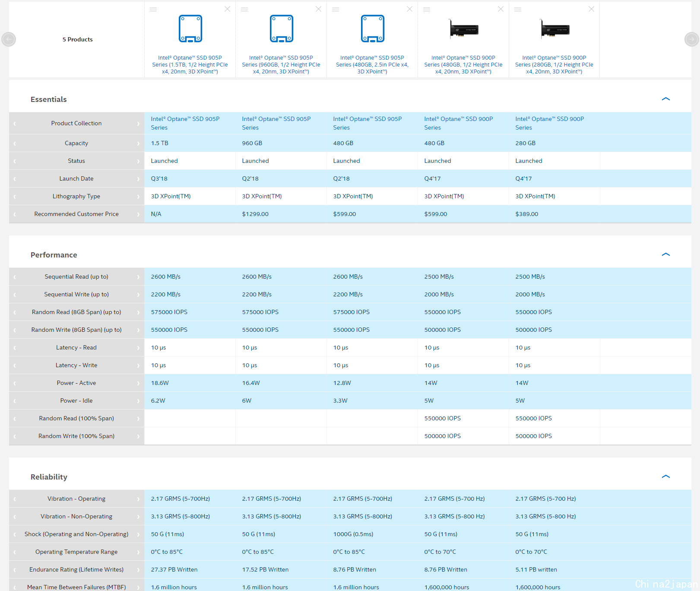
Task: Click right arrow on Random Write (100% Span) row
Action: click(138, 436)
